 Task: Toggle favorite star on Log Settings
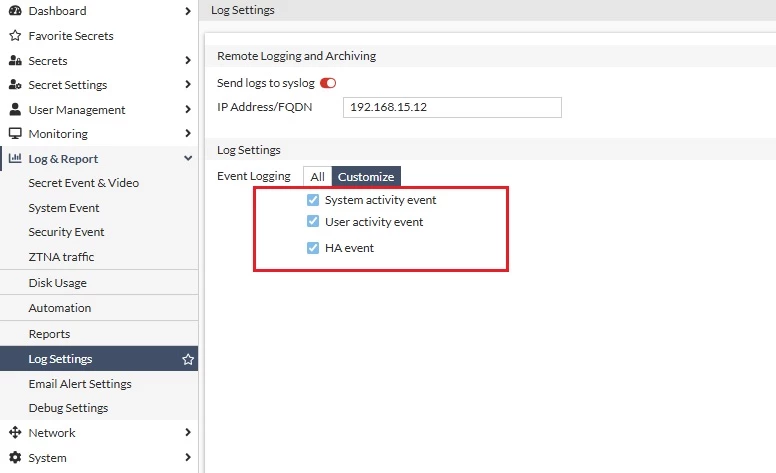coord(188,359)
